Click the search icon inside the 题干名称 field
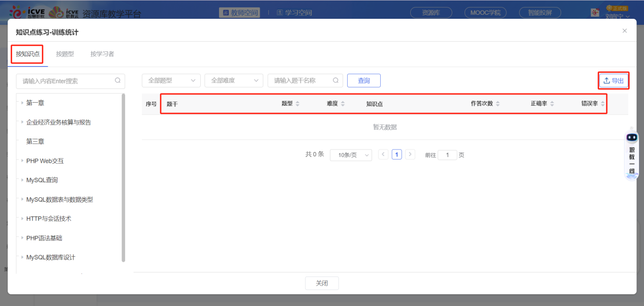Image resolution: width=644 pixels, height=306 pixels. 335,80
